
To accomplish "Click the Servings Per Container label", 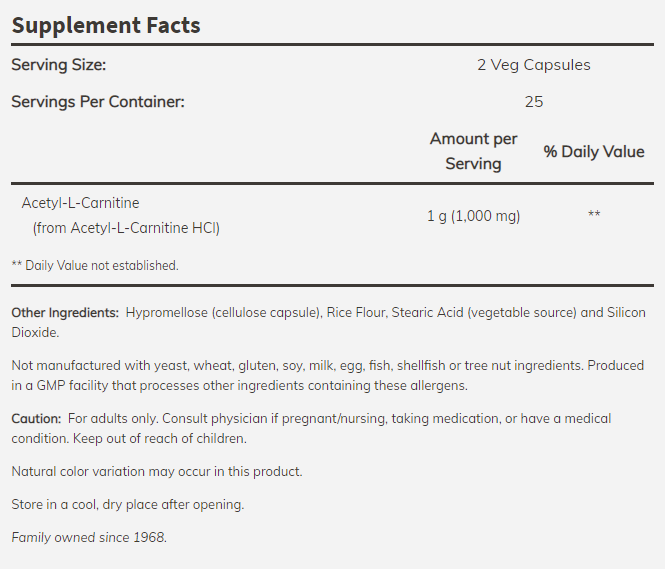I will point(98,101).
